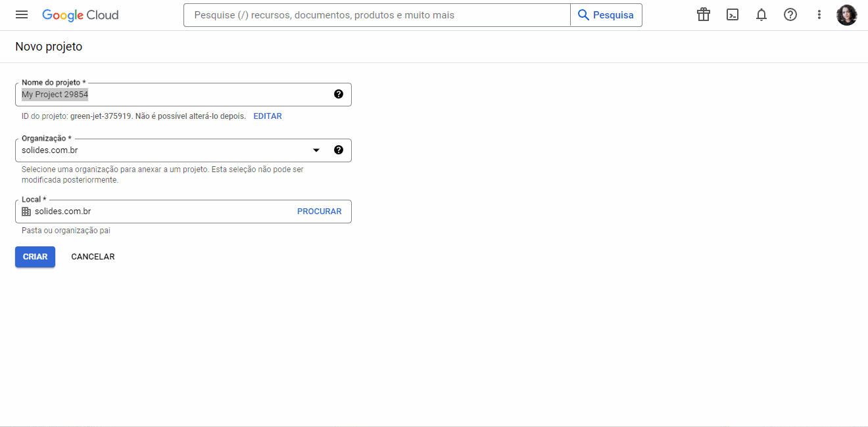The height and width of the screenshot is (427, 868).
Task: Click the help icon in Nome do projeto field
Action: click(339, 94)
